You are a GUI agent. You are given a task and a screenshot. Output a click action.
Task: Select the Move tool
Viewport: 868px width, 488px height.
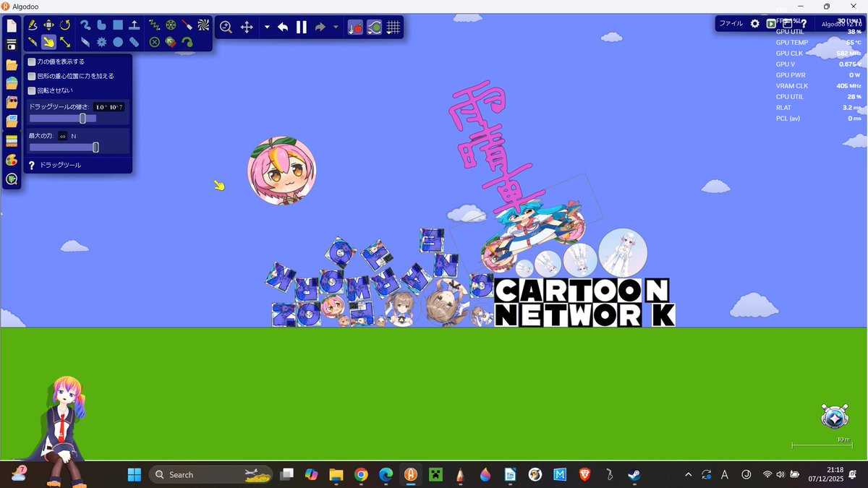pyautogui.click(x=49, y=25)
